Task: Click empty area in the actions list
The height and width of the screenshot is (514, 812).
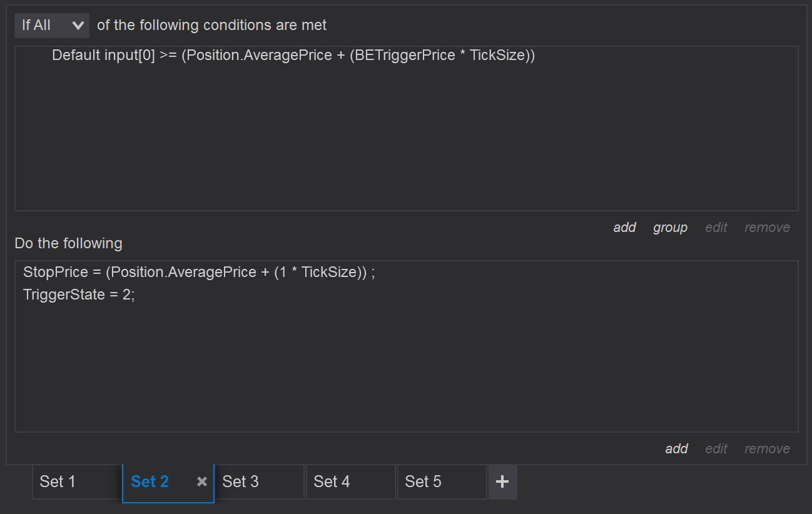Action: pyautogui.click(x=407, y=369)
